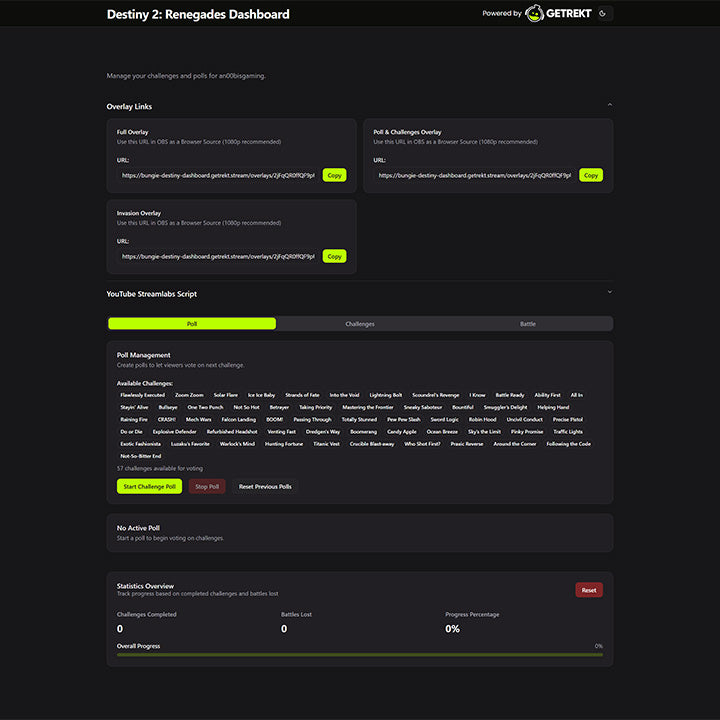Image resolution: width=720 pixels, height=720 pixels.
Task: Select the Into the Void challenge tag
Action: pos(344,395)
